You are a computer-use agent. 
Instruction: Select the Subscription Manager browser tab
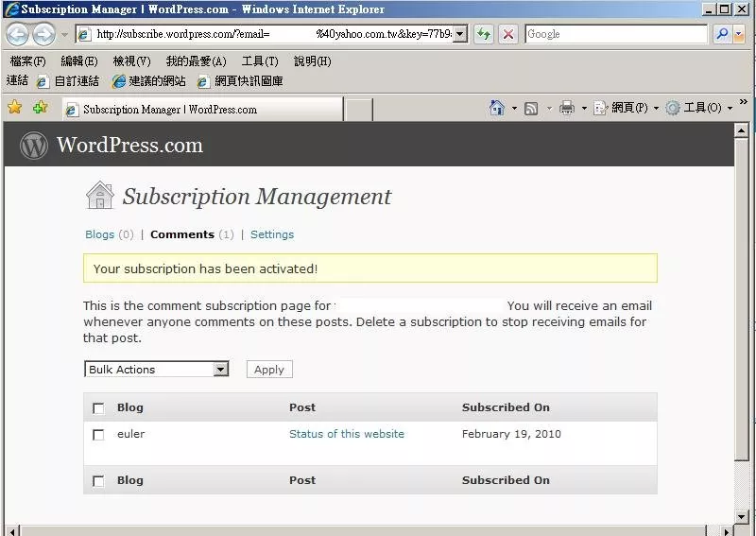click(202, 110)
